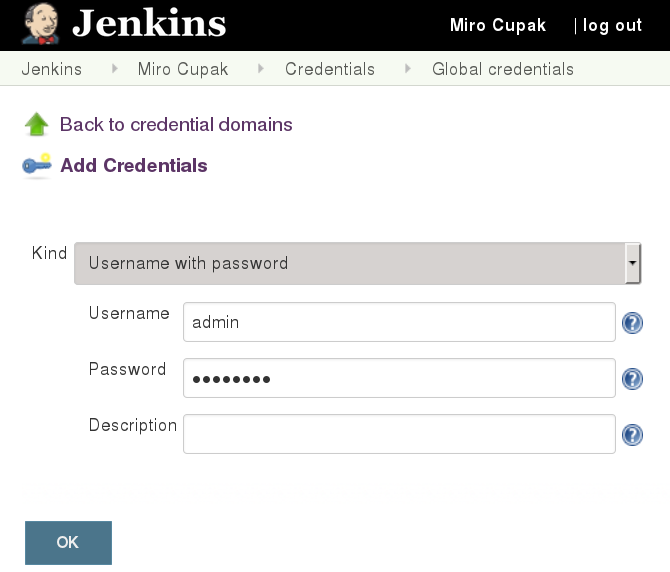Viewport: 670px width, 572px height.
Task: Open help for the Username field
Action: (x=632, y=323)
